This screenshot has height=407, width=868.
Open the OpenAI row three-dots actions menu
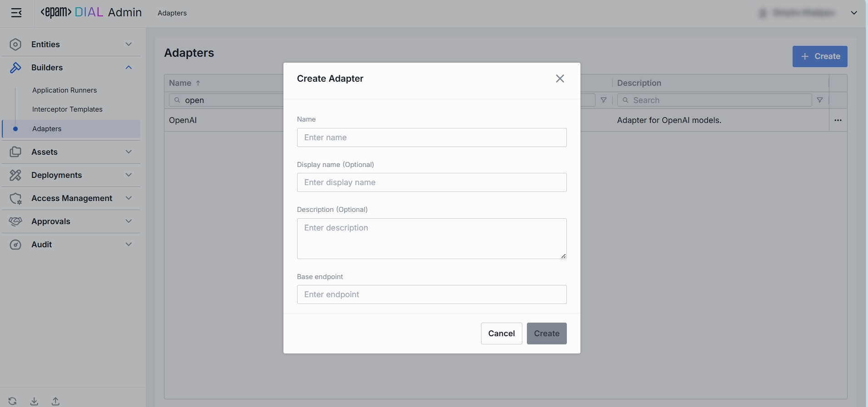pyautogui.click(x=838, y=120)
